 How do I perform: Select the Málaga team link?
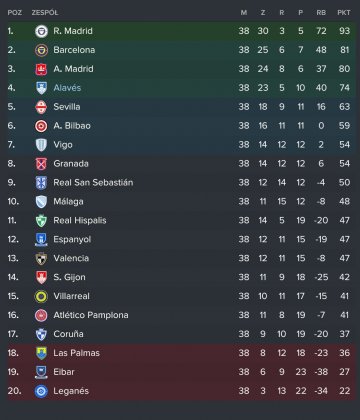tap(68, 202)
